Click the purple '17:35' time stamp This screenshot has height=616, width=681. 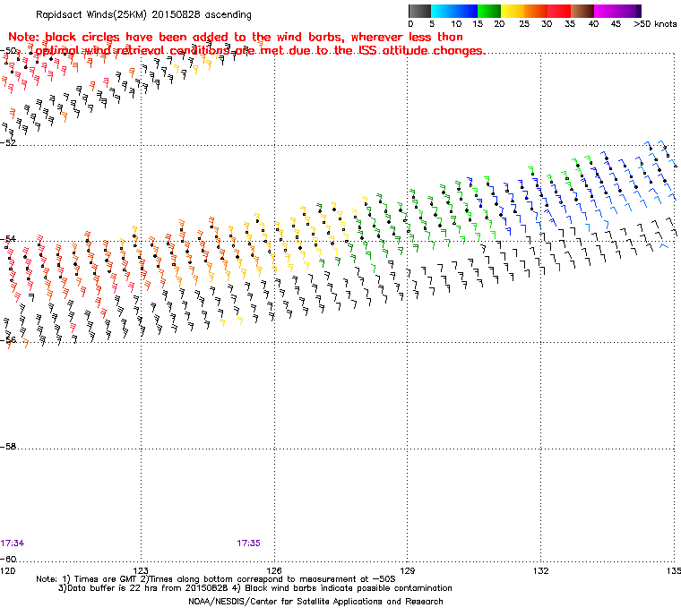(248, 543)
